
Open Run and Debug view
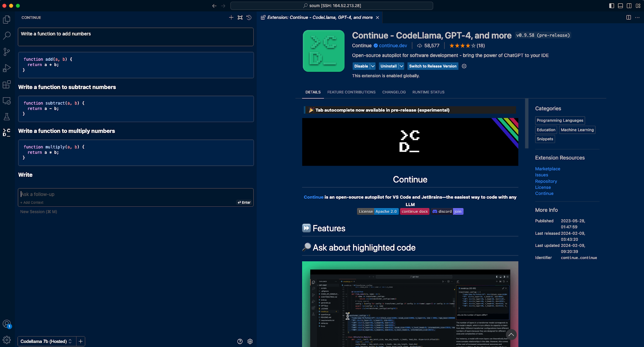coord(7,68)
